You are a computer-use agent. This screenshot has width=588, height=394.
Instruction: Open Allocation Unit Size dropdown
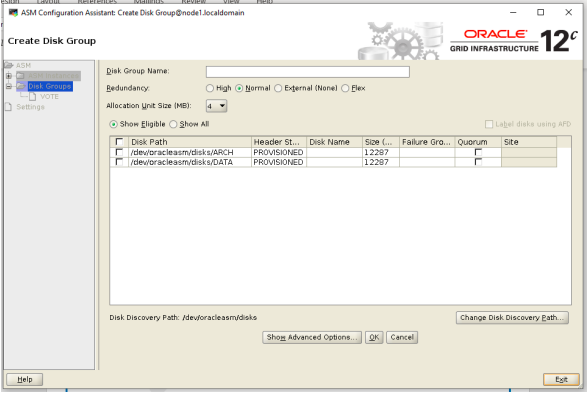(x=216, y=106)
